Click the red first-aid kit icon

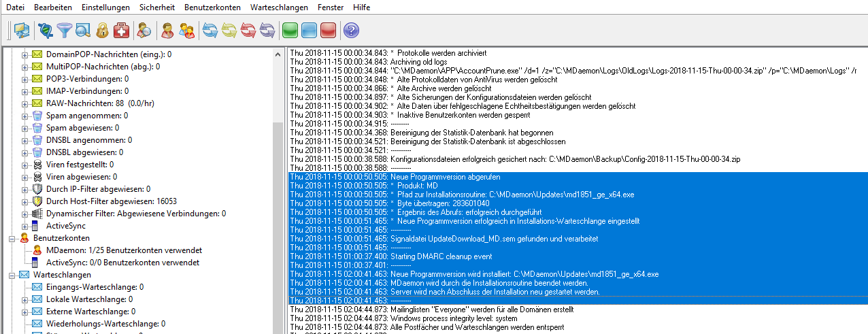click(x=121, y=30)
